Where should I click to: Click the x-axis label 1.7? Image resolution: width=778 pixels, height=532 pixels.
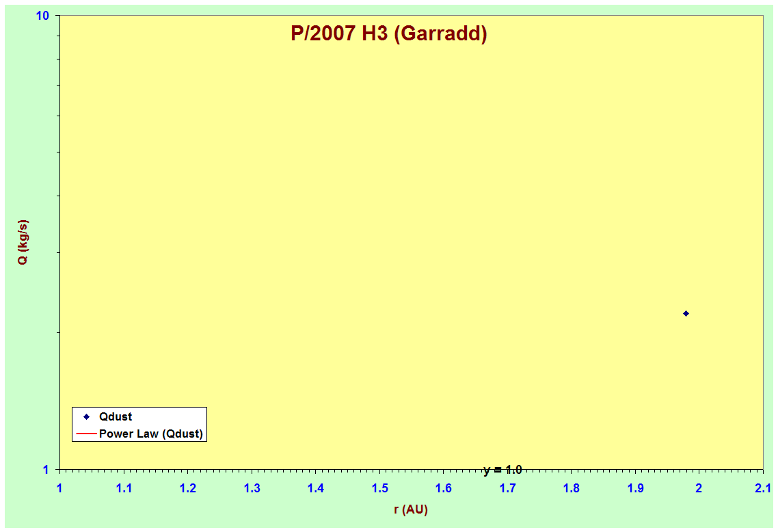(x=507, y=488)
